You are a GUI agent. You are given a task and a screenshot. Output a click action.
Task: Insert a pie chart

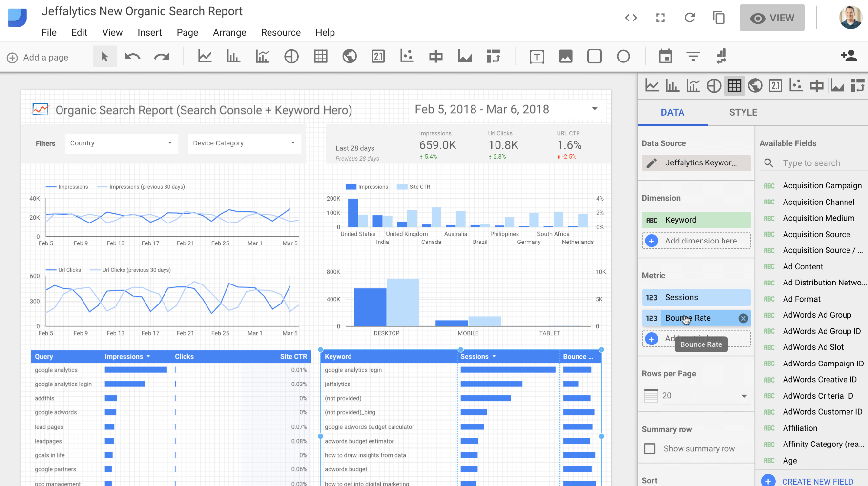click(291, 56)
